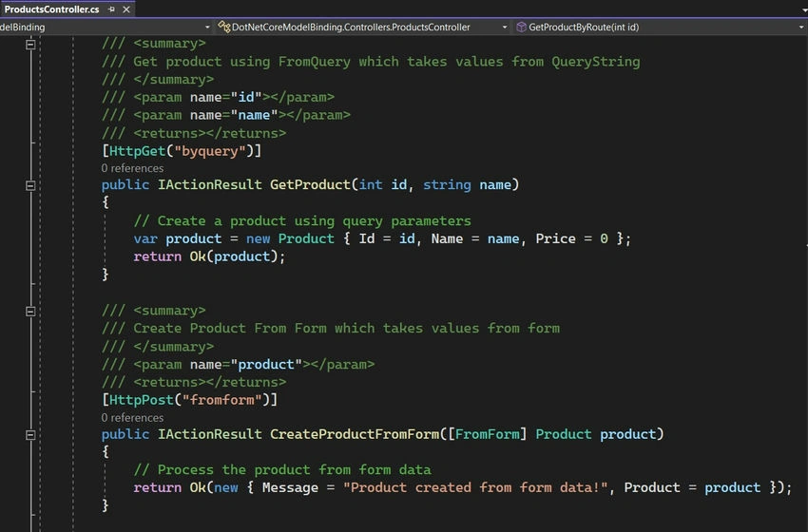
Task: Click the 'Get product using FromQuery' summary line
Action: [x=371, y=62]
